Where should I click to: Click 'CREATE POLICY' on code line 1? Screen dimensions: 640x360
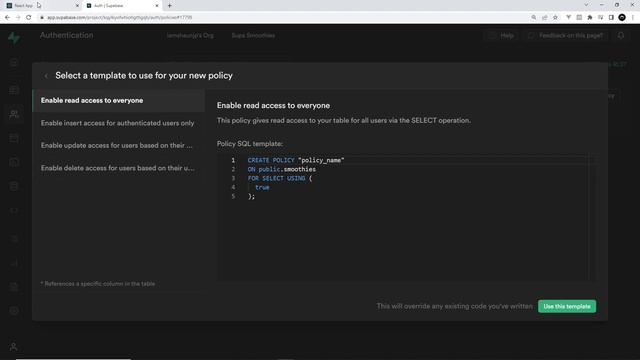tap(271, 160)
